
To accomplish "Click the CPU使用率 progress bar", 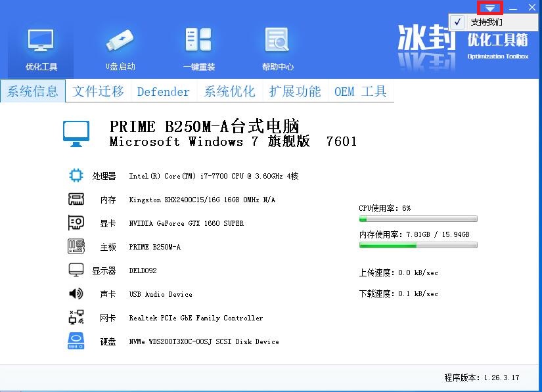I will [418, 219].
